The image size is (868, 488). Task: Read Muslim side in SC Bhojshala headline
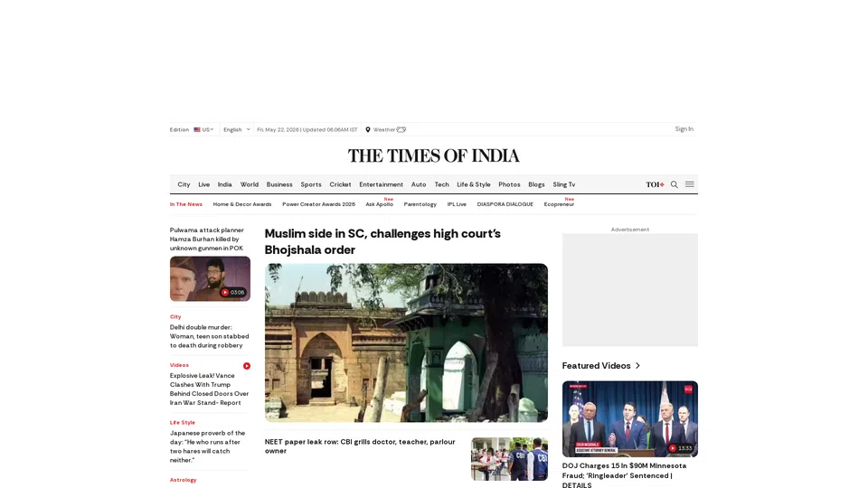click(382, 242)
